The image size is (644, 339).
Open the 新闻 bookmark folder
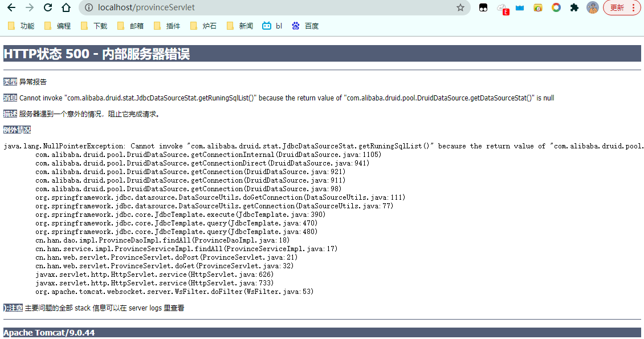(x=241, y=26)
